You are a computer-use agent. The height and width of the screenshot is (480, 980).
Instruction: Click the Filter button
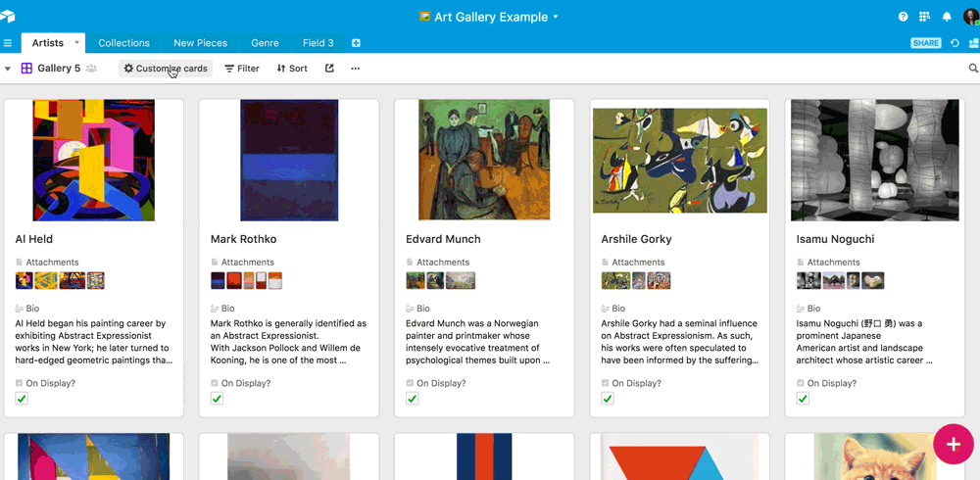click(242, 69)
